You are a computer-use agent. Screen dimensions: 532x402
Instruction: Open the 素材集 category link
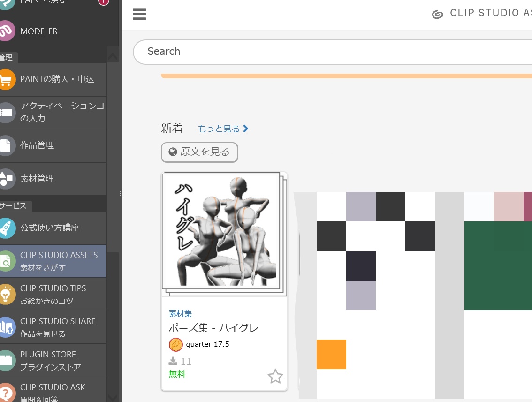tap(180, 313)
